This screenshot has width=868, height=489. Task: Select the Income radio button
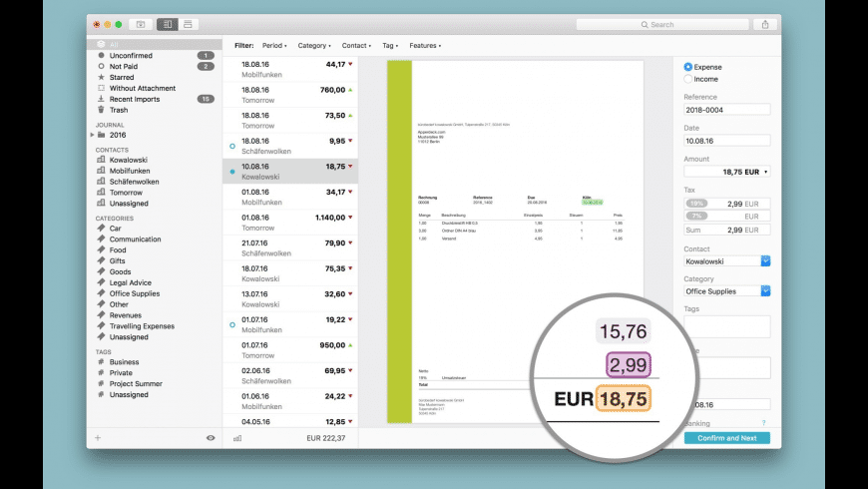tap(688, 79)
